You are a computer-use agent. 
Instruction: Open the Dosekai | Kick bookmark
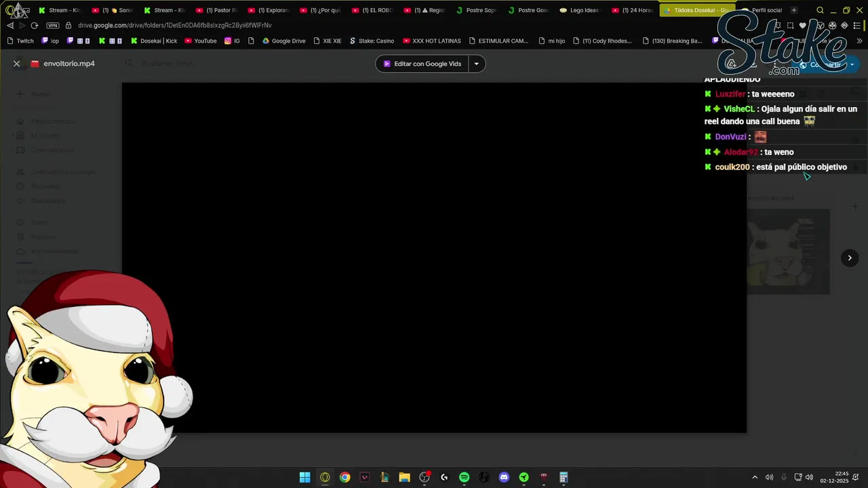[153, 41]
